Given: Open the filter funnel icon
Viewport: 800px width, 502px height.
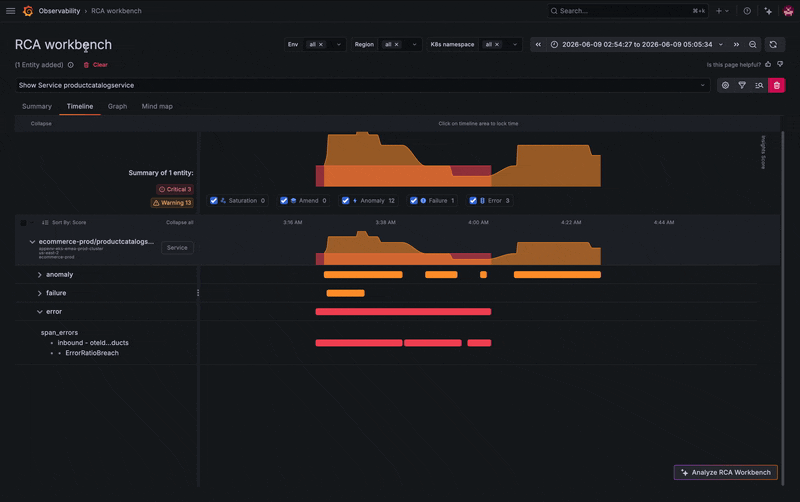Looking at the screenshot, I should pos(742,85).
